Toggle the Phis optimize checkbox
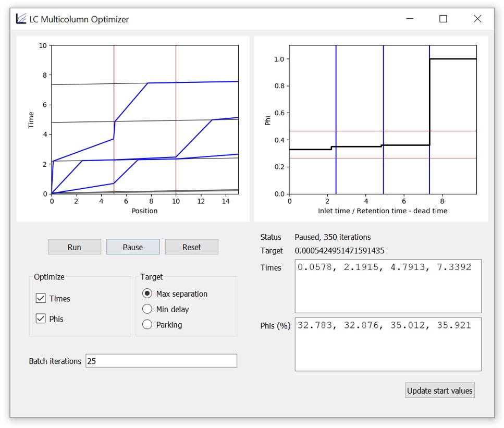 pos(41,319)
